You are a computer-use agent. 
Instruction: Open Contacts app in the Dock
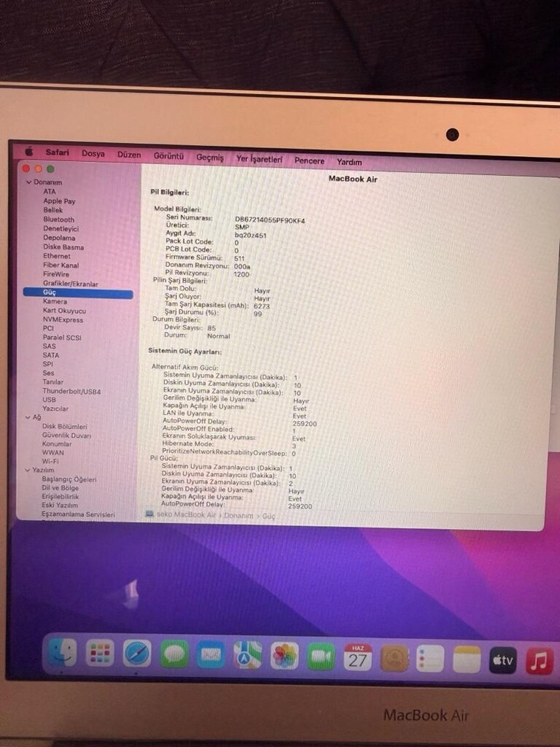pos(394,659)
